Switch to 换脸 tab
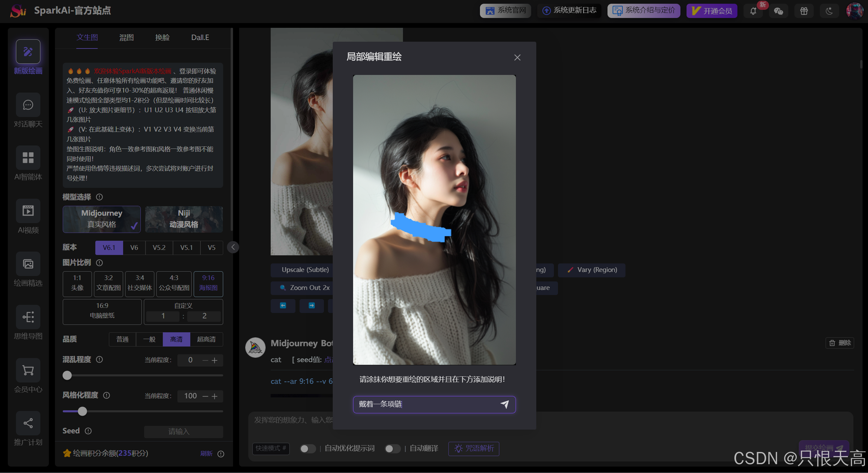This screenshot has width=868, height=473. coord(162,38)
